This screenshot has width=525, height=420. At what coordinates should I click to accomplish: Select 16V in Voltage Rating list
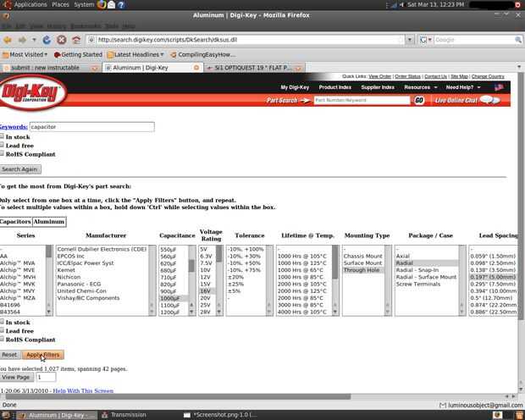207,291
